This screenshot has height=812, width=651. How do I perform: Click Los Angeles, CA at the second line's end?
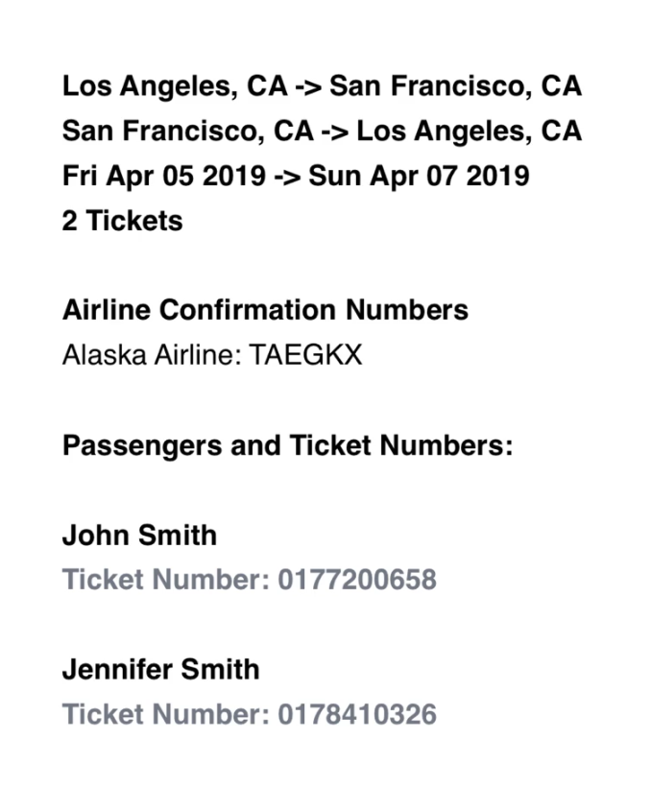pyautogui.click(x=470, y=131)
